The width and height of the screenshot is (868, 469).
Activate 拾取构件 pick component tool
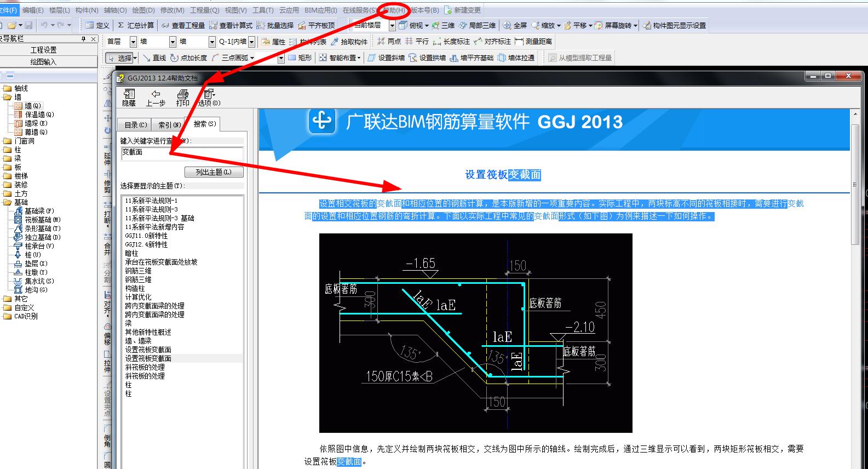coord(348,42)
